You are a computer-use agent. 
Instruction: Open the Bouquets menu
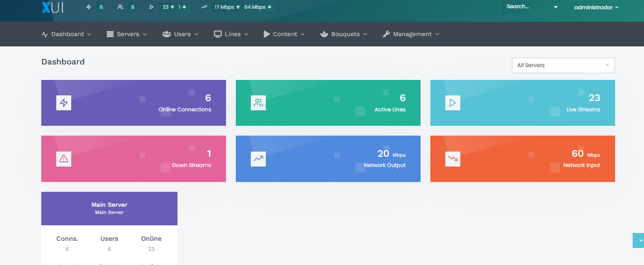(344, 34)
